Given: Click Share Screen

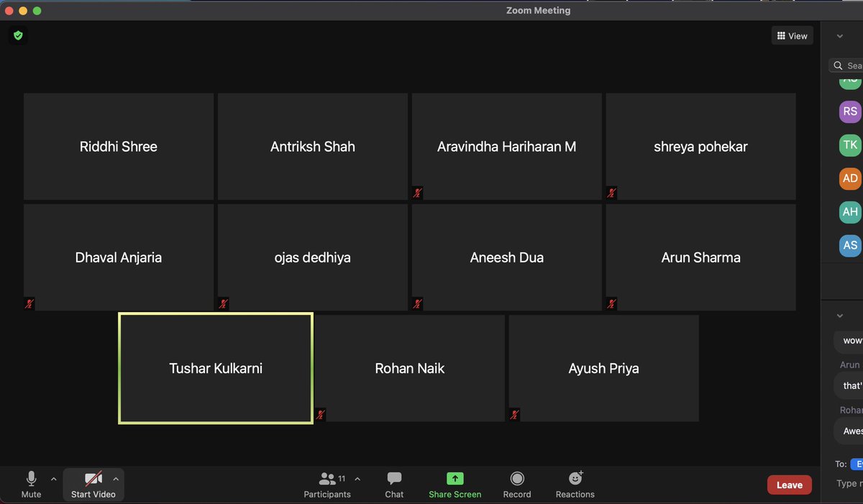Looking at the screenshot, I should (x=455, y=484).
